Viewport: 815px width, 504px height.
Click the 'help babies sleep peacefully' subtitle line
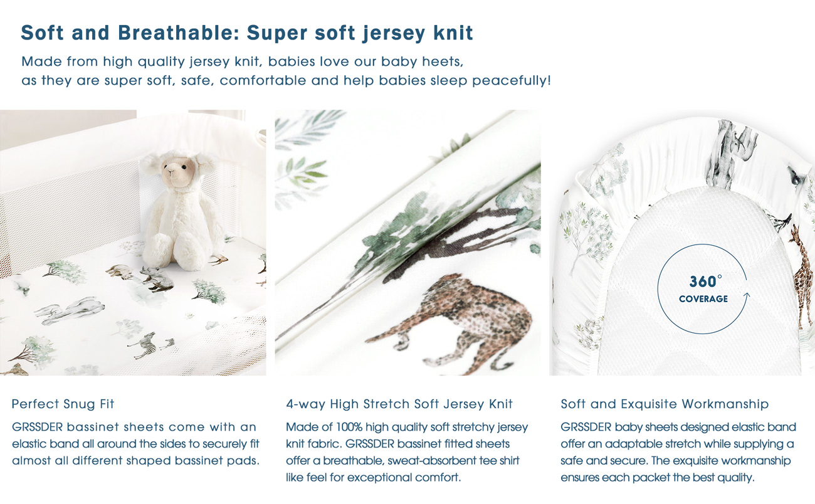point(286,81)
